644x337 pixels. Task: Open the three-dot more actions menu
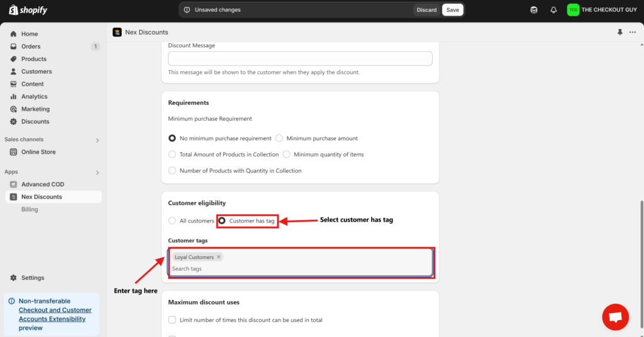[x=633, y=32]
